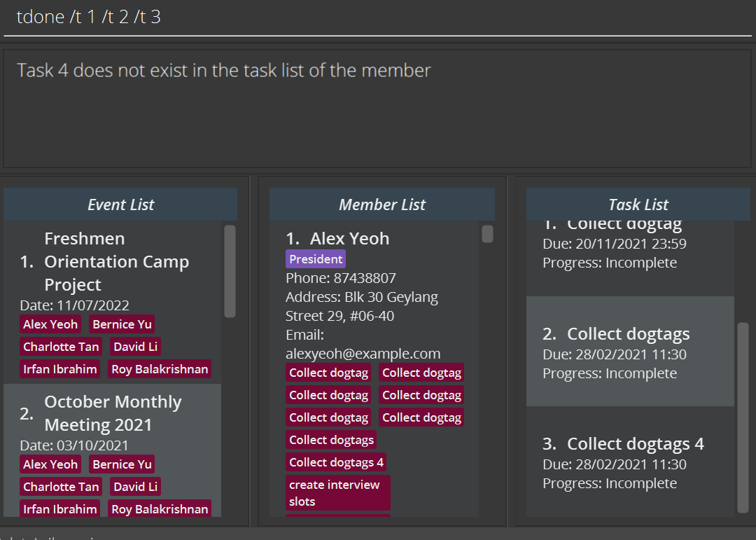This screenshot has width=756, height=540.
Task: Select the October Monthly Meeting 2021 event
Action: pos(113,413)
